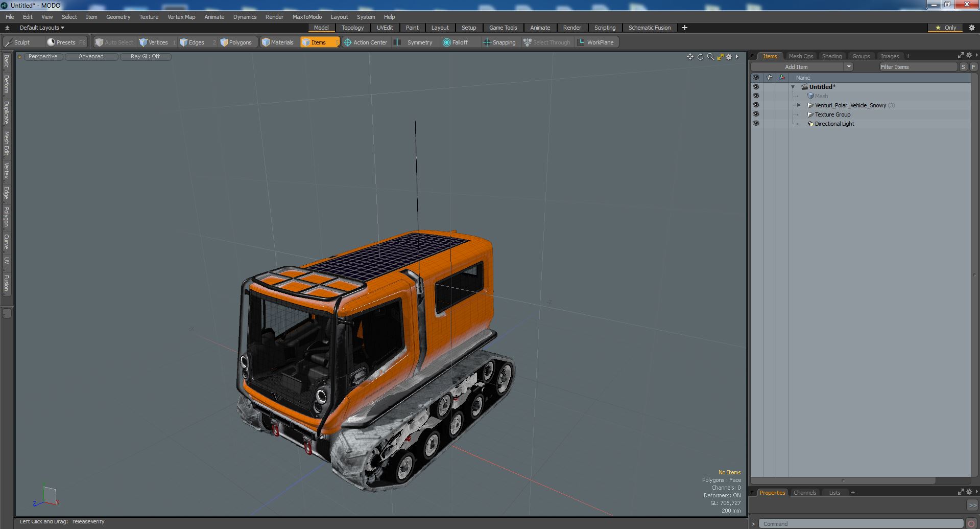
Task: Open the Geometry menu
Action: point(118,17)
